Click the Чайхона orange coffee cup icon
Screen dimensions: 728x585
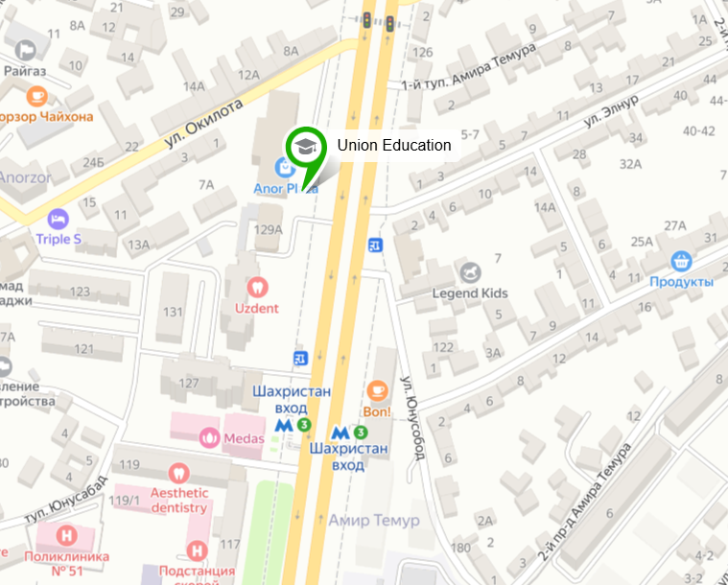coord(37,97)
